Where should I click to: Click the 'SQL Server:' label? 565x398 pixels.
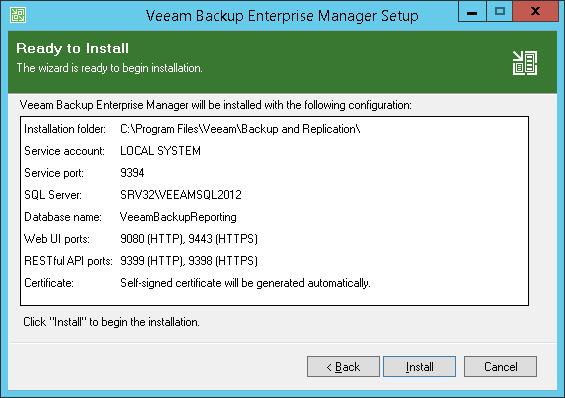53,195
